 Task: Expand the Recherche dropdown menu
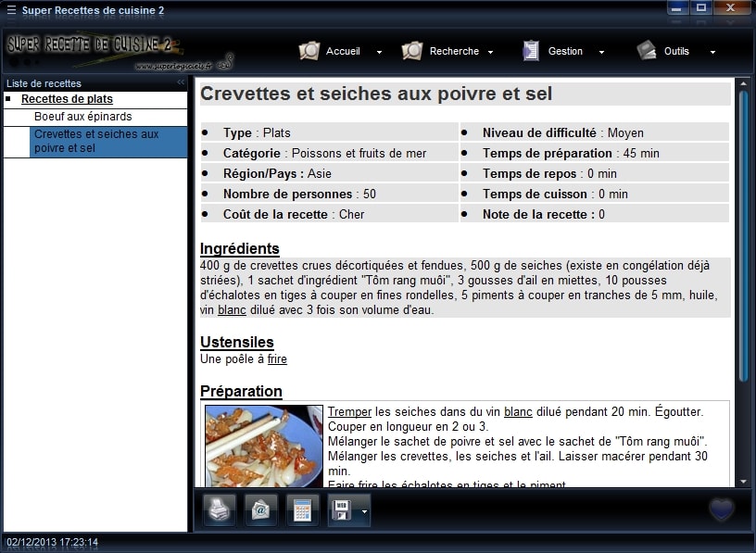[489, 54]
